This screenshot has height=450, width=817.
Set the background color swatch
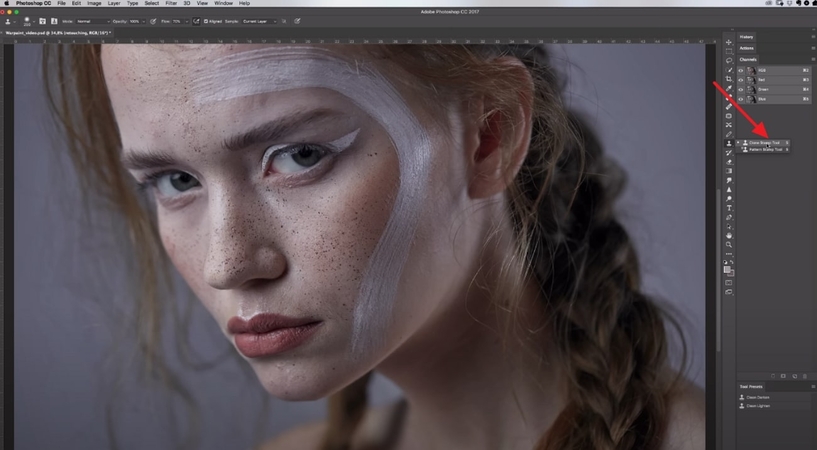(732, 273)
